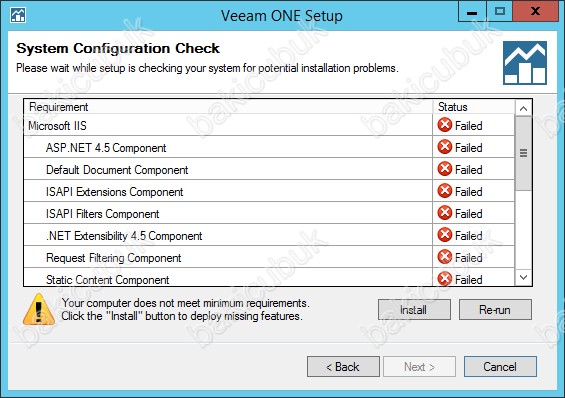Select the Microsoft IIS requirement row
The width and height of the screenshot is (565, 398).
pyautogui.click(x=269, y=125)
